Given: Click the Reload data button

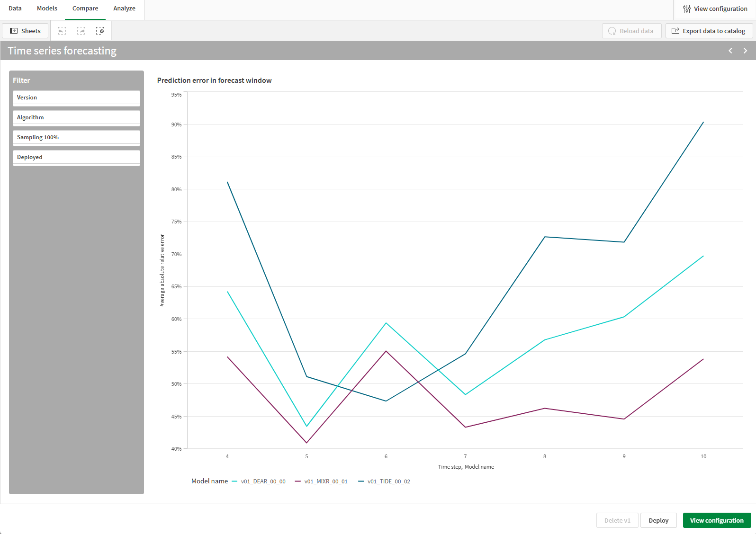Looking at the screenshot, I should (631, 31).
